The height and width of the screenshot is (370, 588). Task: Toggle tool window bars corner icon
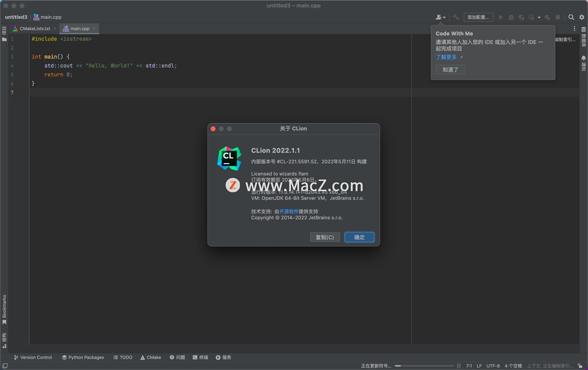pyautogui.click(x=5, y=366)
